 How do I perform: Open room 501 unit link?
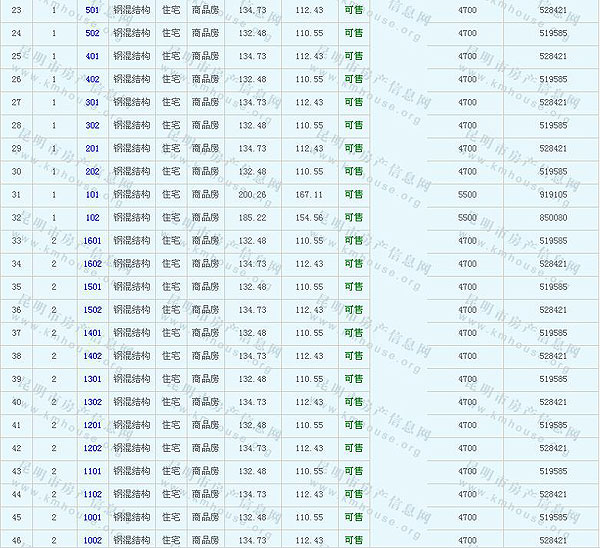92,10
